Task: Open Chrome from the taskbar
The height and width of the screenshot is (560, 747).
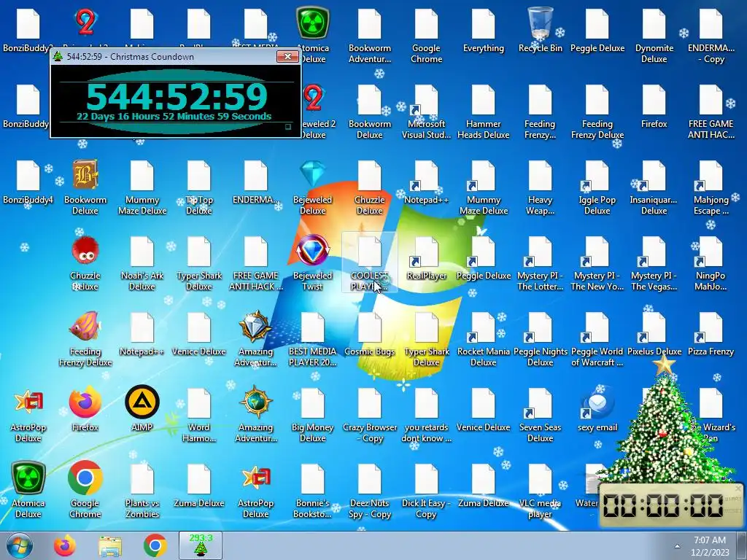Action: [155, 546]
